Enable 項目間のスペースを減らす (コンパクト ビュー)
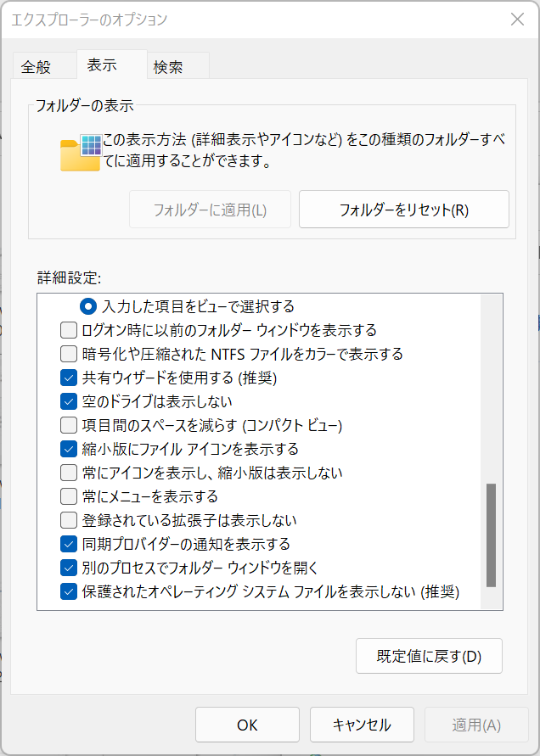 click(x=69, y=425)
